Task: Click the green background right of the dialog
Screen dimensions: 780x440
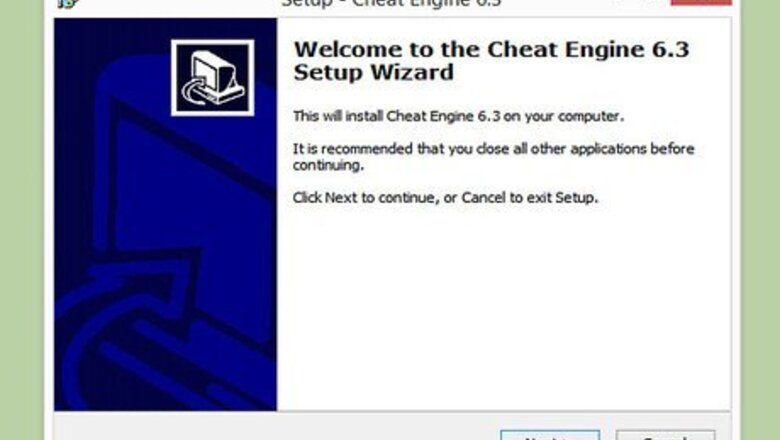Action: (x=761, y=220)
